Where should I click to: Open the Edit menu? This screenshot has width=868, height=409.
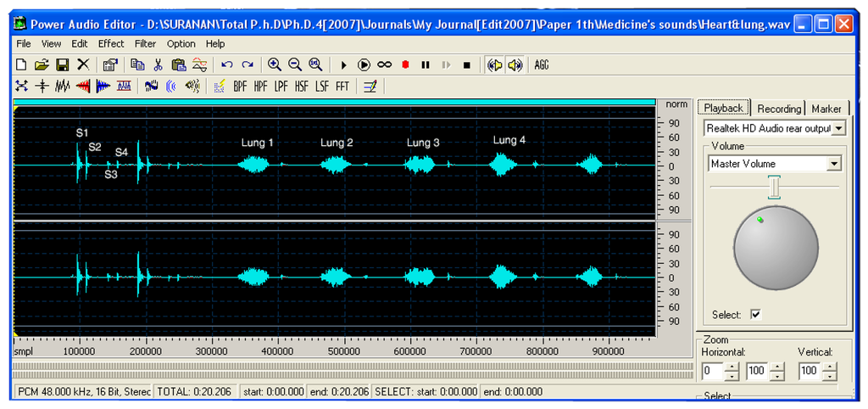tap(80, 44)
